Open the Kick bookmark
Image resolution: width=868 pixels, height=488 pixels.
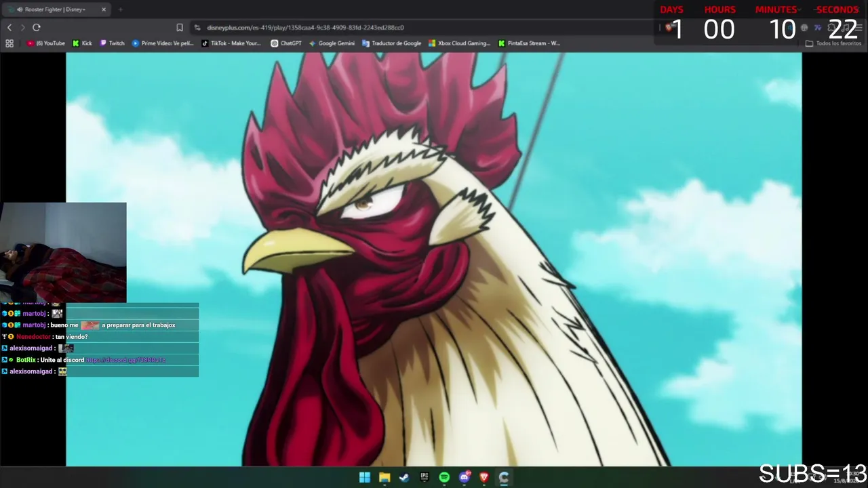click(x=82, y=43)
